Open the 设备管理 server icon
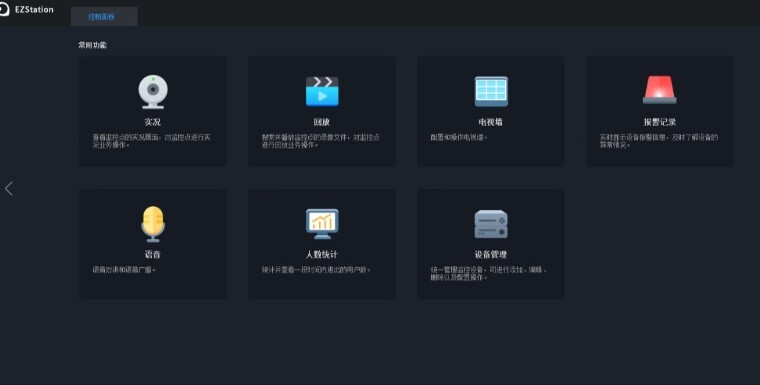760x385 pixels. 491,224
